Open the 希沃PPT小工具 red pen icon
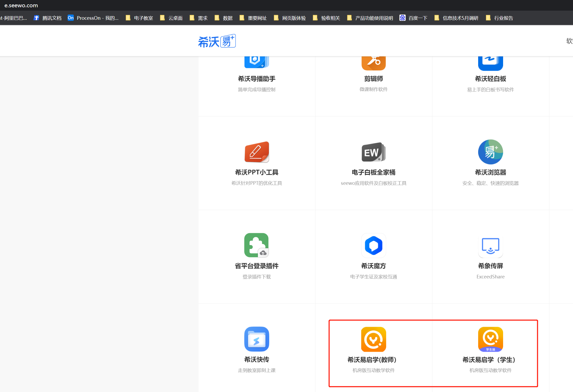This screenshot has width=573, height=392. (257, 152)
